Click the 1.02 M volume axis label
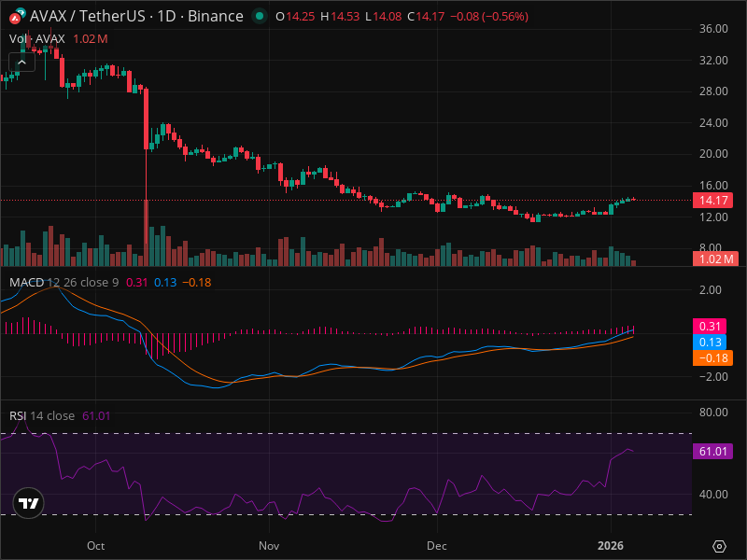This screenshot has height=560, width=747. pos(715,259)
